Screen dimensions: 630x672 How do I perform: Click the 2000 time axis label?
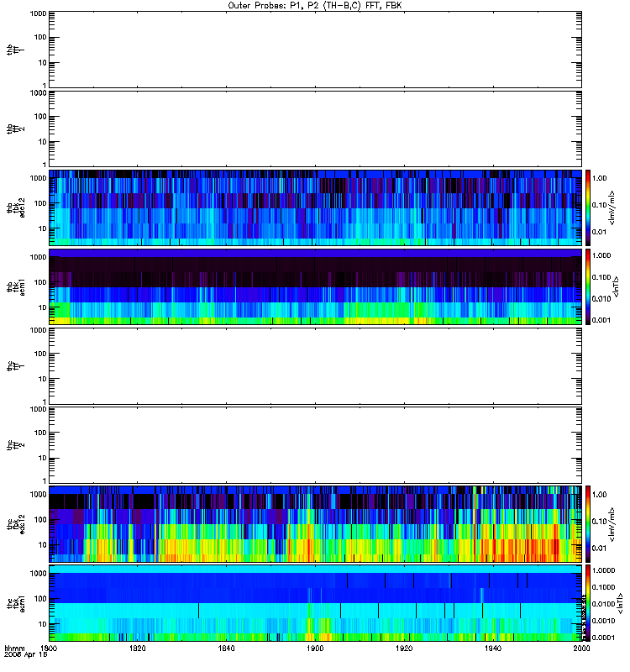(581, 648)
